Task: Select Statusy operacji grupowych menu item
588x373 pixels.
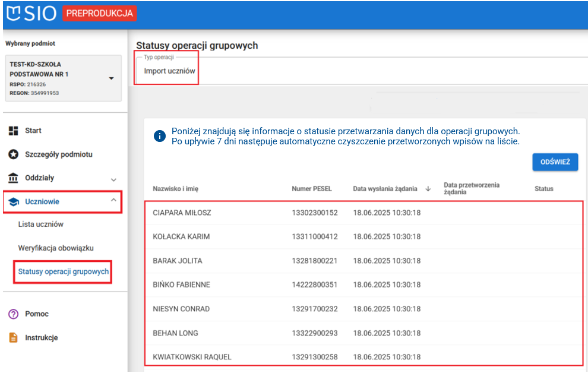Action: coord(64,271)
